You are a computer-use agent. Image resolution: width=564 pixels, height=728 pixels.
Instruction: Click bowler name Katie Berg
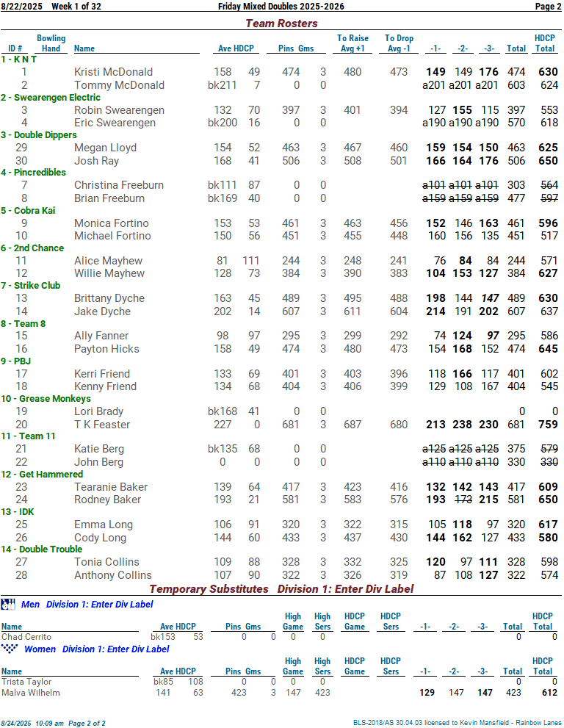pos(99,449)
